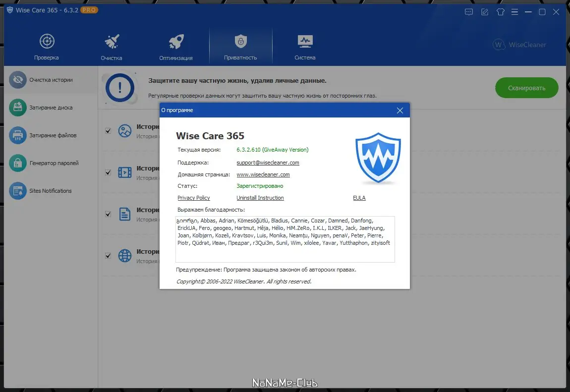Open the Privacy Policy link
This screenshot has width=570, height=392.
point(194,198)
